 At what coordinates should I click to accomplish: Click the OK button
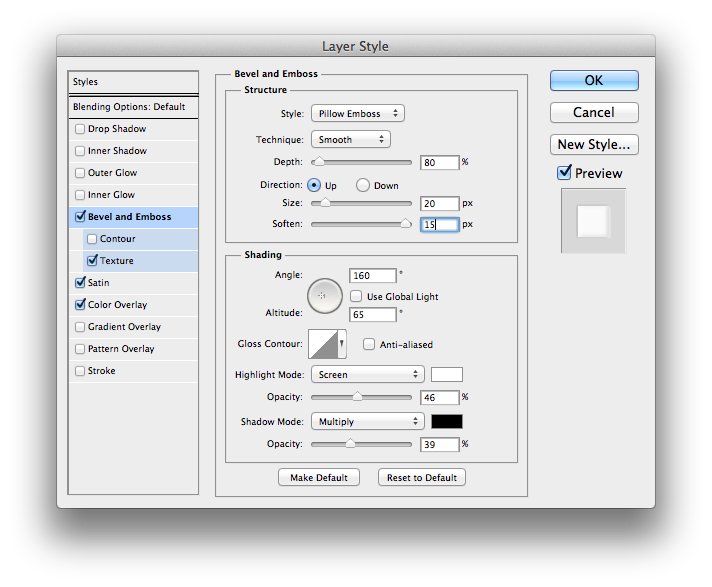tap(594, 80)
